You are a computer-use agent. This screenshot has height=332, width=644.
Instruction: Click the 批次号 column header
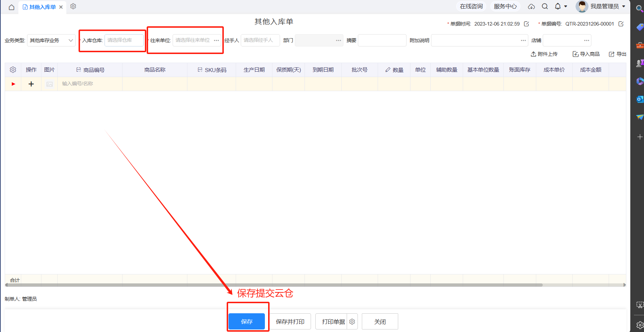[x=360, y=70]
